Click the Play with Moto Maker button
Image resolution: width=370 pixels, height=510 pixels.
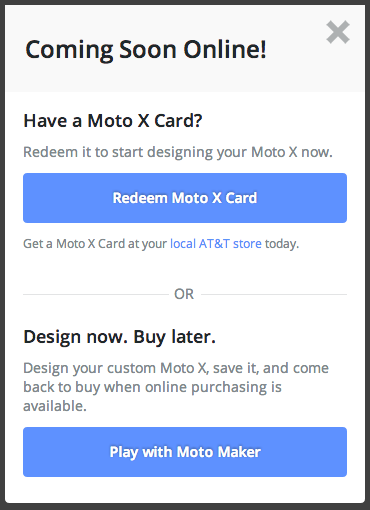click(x=185, y=452)
